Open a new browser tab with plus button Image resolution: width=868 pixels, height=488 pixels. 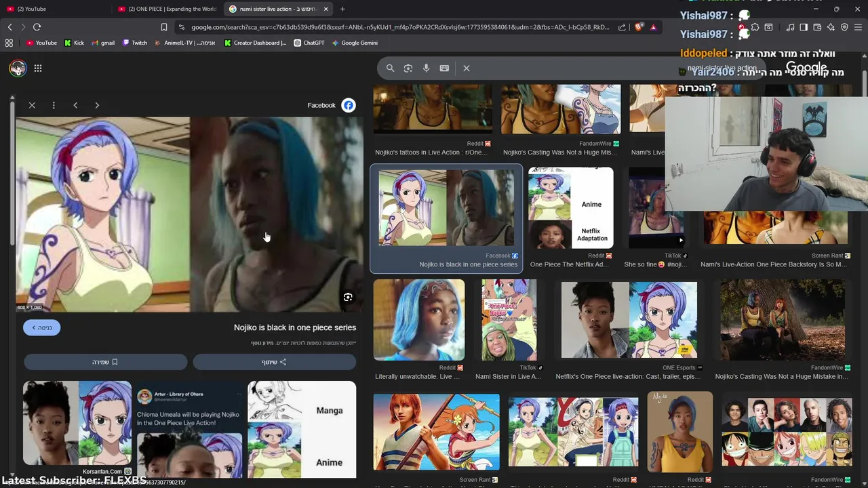tap(342, 9)
